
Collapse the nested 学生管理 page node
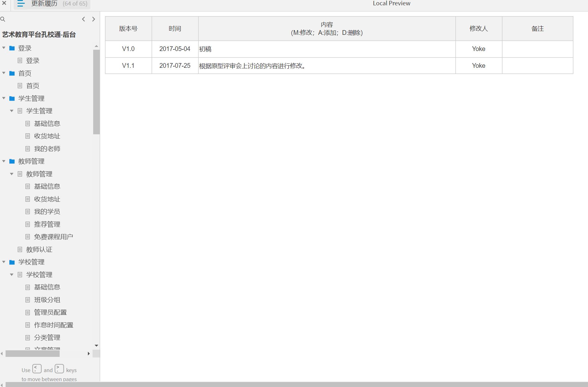pyautogui.click(x=12, y=111)
